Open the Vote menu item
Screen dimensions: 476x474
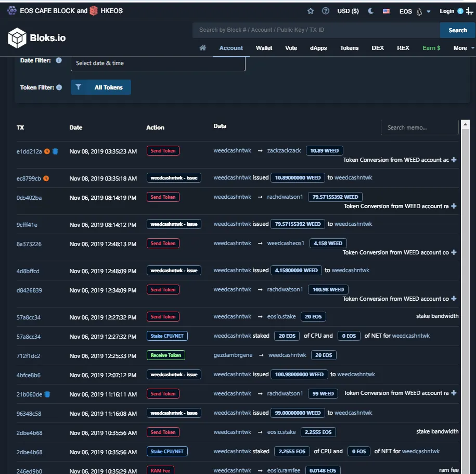tap(291, 48)
